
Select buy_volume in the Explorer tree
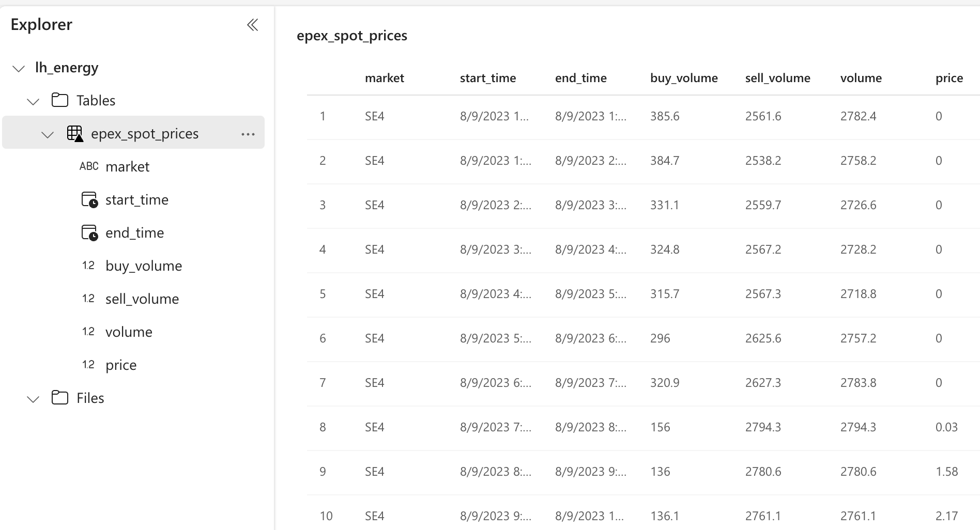tap(144, 266)
